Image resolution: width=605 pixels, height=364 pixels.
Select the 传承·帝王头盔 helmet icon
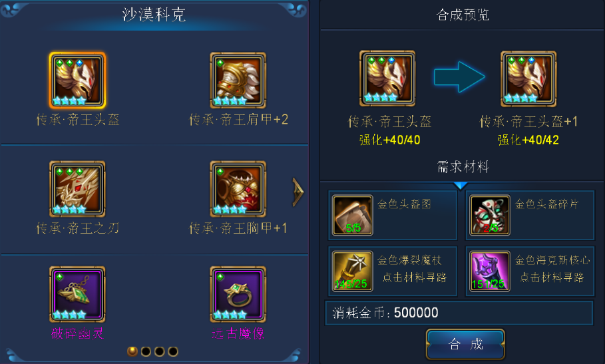point(78,81)
